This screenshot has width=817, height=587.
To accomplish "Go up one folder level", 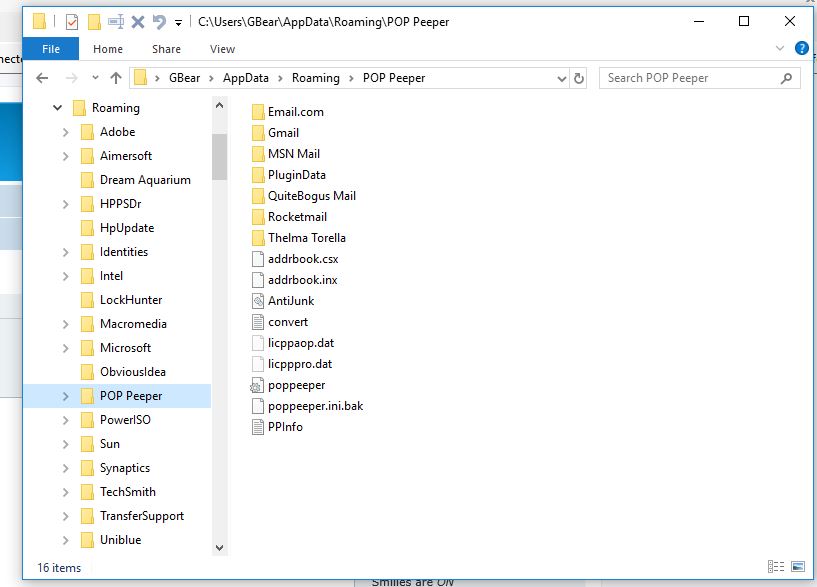I will [116, 78].
